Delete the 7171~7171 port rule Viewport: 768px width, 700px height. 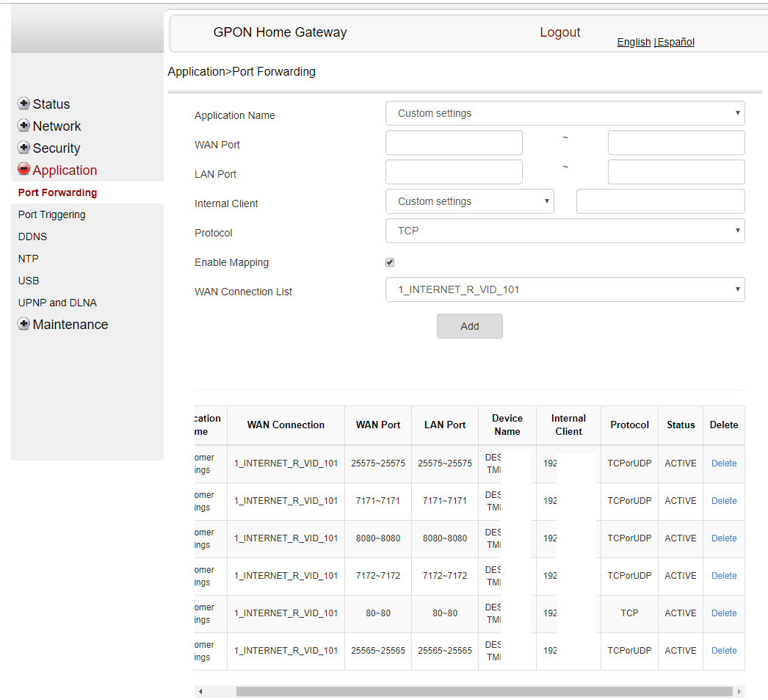pyautogui.click(x=724, y=501)
